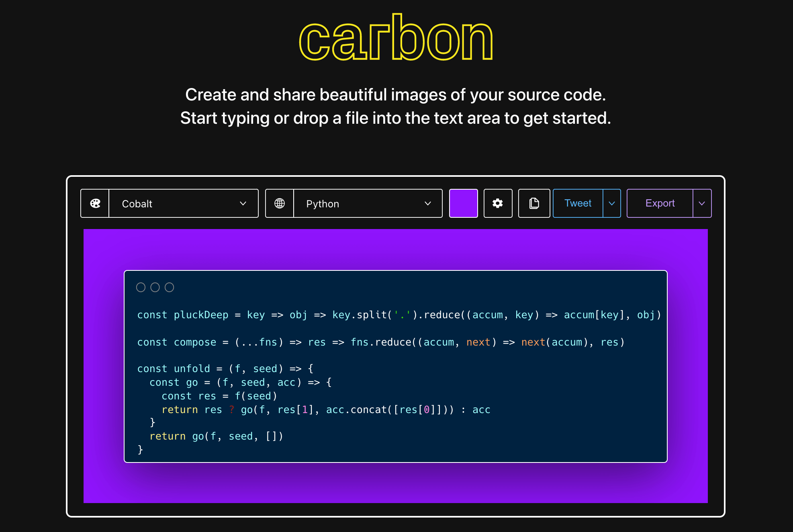Image resolution: width=793 pixels, height=532 pixels.
Task: Click the carbon logo title
Action: coord(396,39)
